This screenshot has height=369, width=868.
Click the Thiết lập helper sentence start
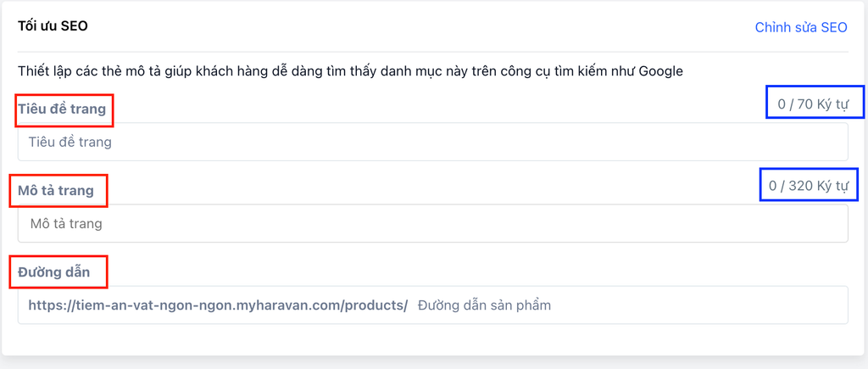tap(38, 71)
